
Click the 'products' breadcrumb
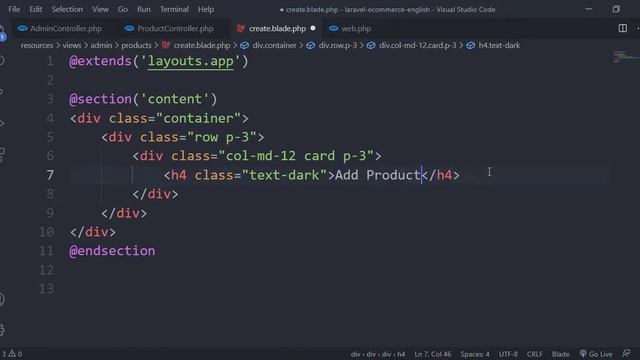click(136, 45)
